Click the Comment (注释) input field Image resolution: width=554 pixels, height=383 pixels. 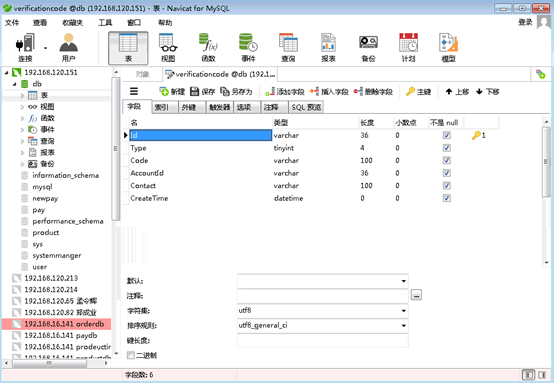[323, 296]
